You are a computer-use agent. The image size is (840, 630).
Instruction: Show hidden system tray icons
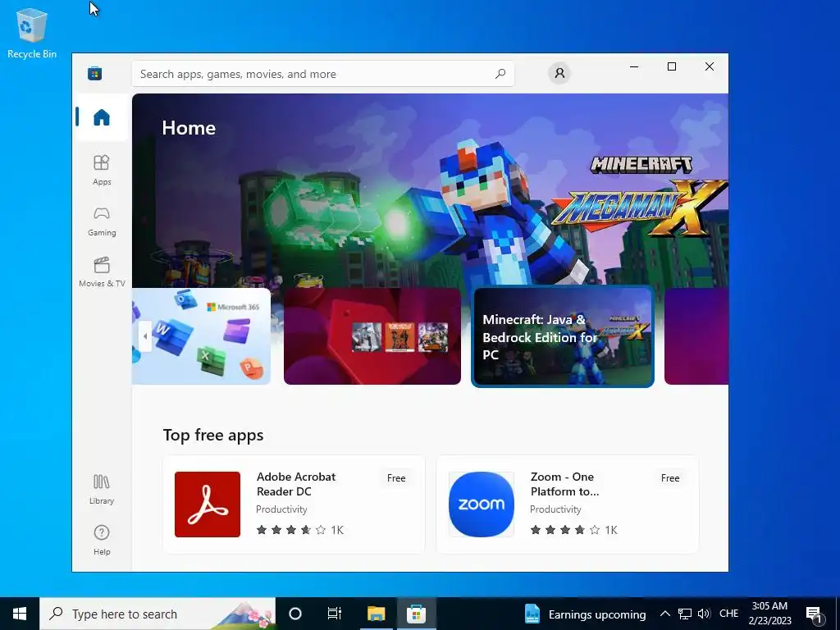664,614
